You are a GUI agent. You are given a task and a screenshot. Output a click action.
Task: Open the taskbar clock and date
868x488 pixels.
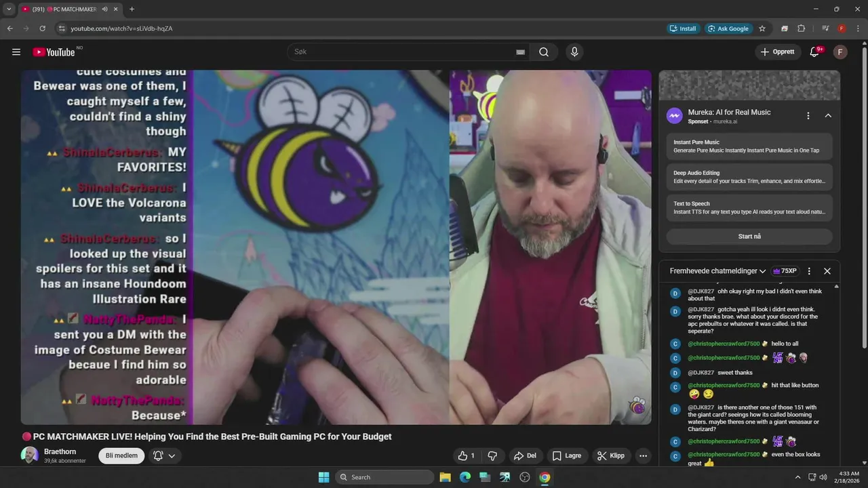pyautogui.click(x=848, y=477)
